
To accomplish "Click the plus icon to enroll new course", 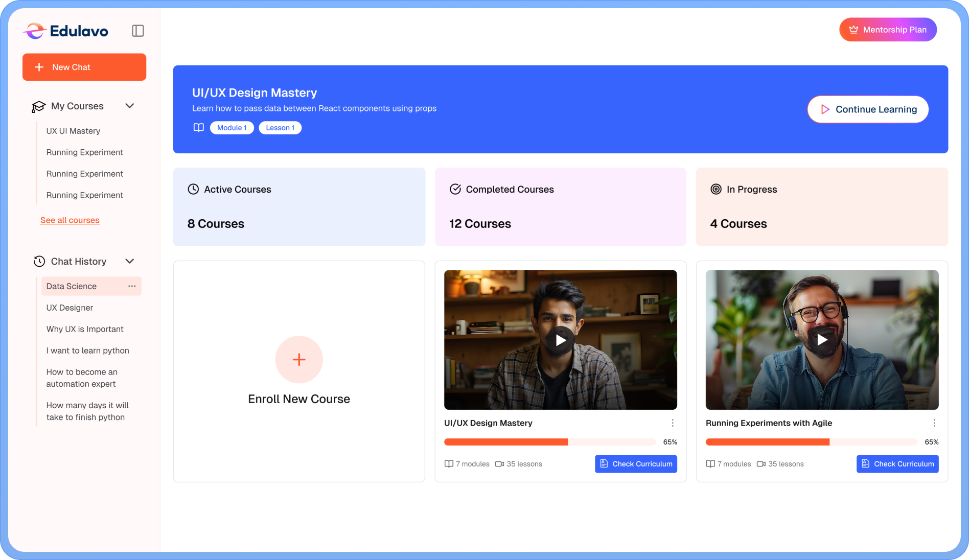I will coord(299,360).
